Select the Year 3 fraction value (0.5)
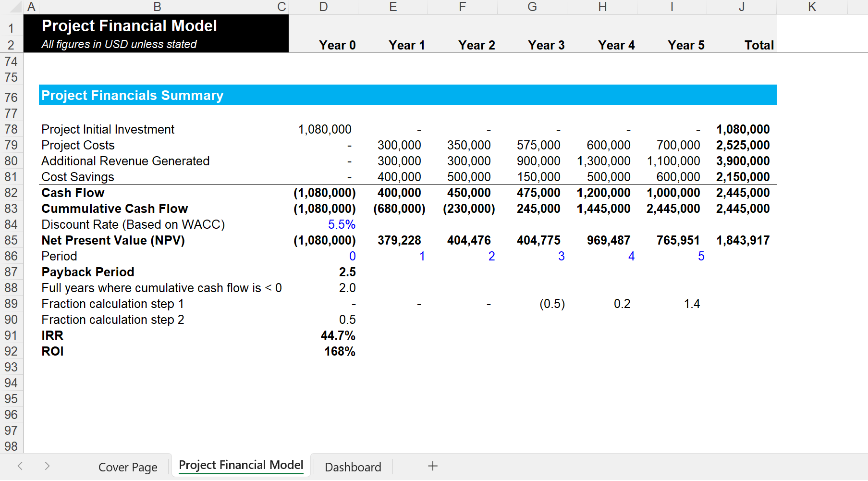 552,304
